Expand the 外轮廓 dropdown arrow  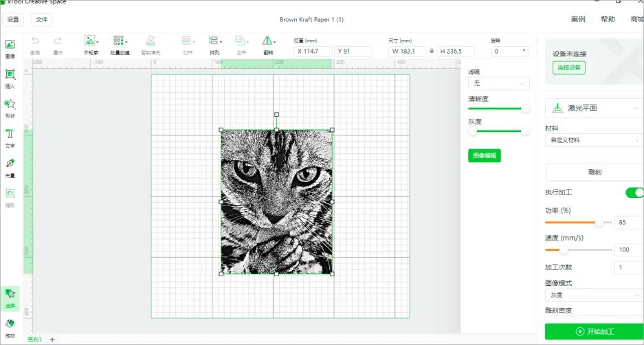pyautogui.click(x=98, y=42)
